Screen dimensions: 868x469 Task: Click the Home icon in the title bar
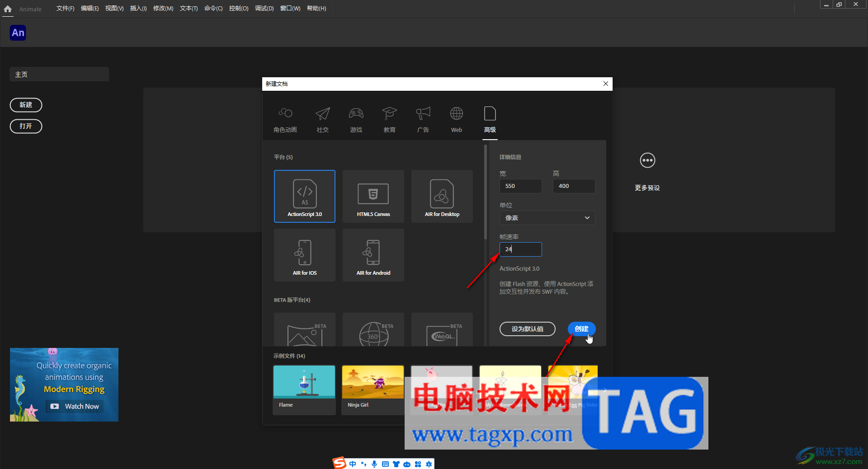8,9
